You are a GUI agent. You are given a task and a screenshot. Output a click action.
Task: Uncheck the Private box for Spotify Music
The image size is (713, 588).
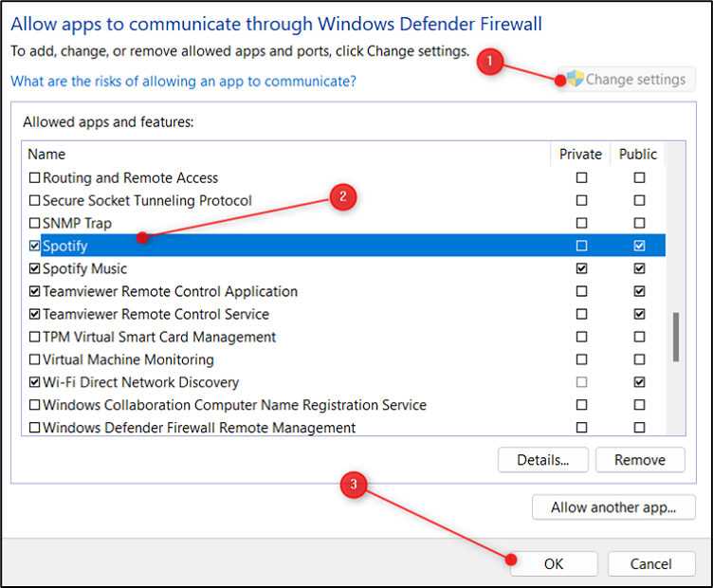click(x=581, y=268)
